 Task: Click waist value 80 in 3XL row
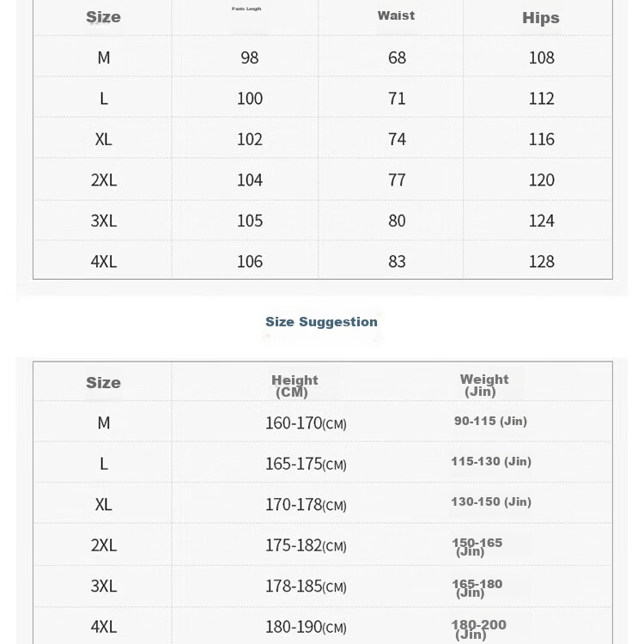tap(397, 221)
